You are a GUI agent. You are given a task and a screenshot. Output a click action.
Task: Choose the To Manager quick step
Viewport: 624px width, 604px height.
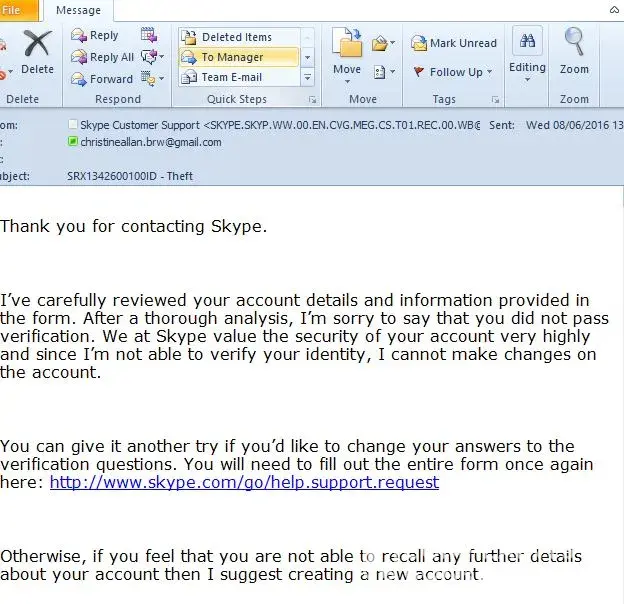click(232, 57)
